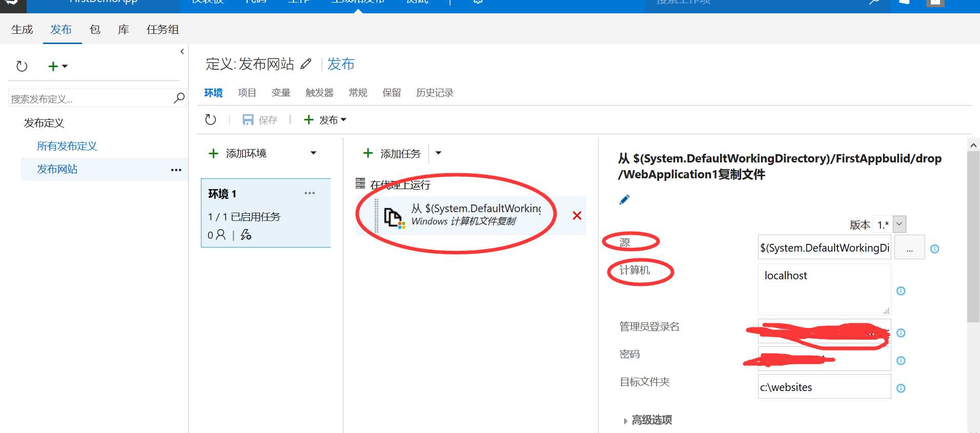Refresh the release definitions list in sidebar
The width and height of the screenshot is (980, 433).
tap(22, 66)
